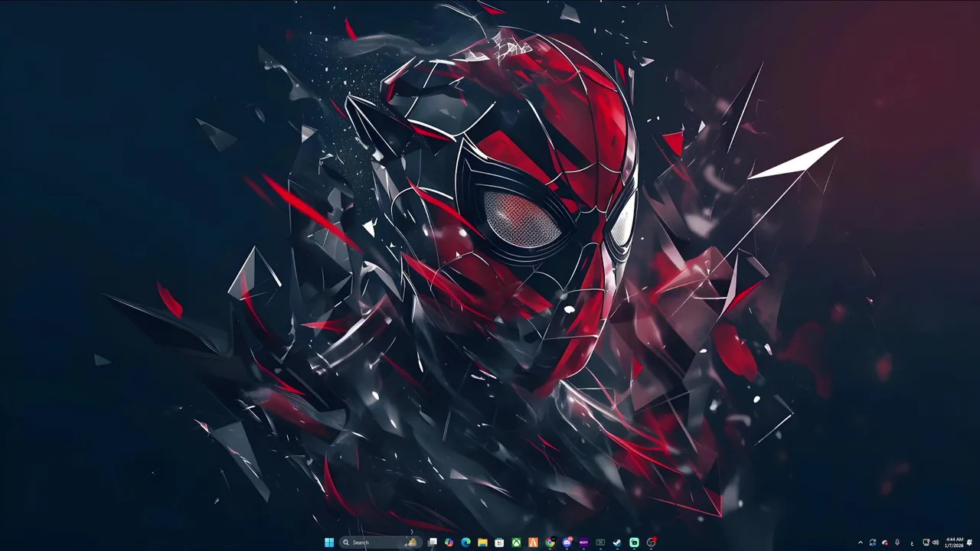
Task: Open the notification bell icon
Action: (x=970, y=543)
